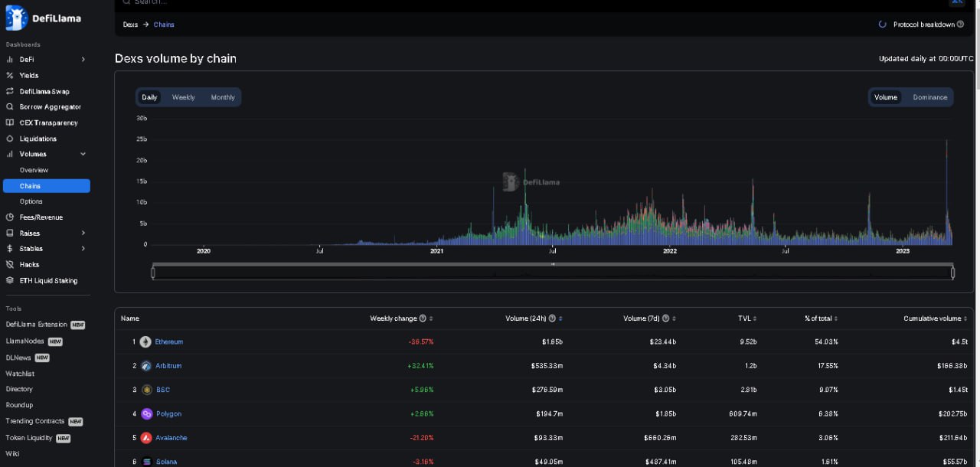Viewport: 980px width, 467px height.
Task: Toggle the Protocol breakdown option
Action: click(x=921, y=24)
